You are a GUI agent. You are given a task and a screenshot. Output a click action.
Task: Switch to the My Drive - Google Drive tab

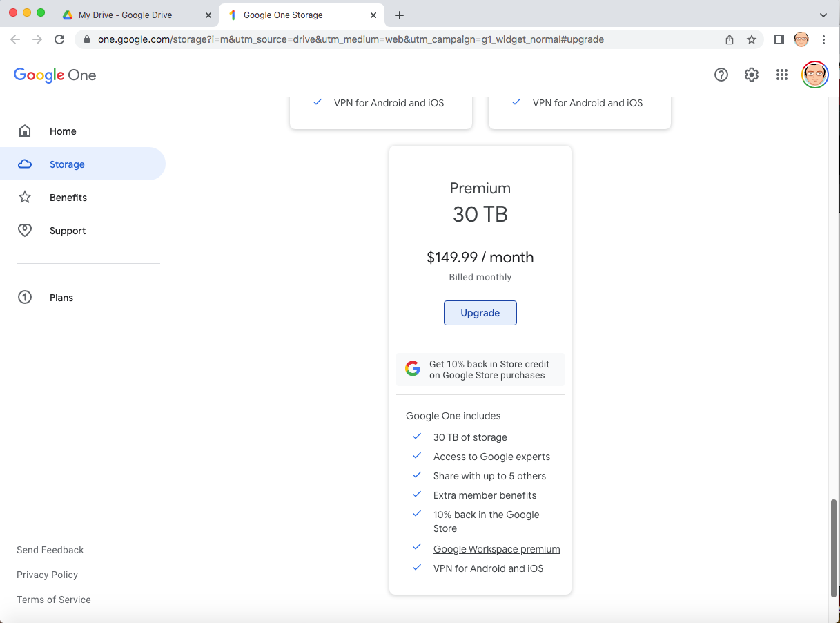125,15
